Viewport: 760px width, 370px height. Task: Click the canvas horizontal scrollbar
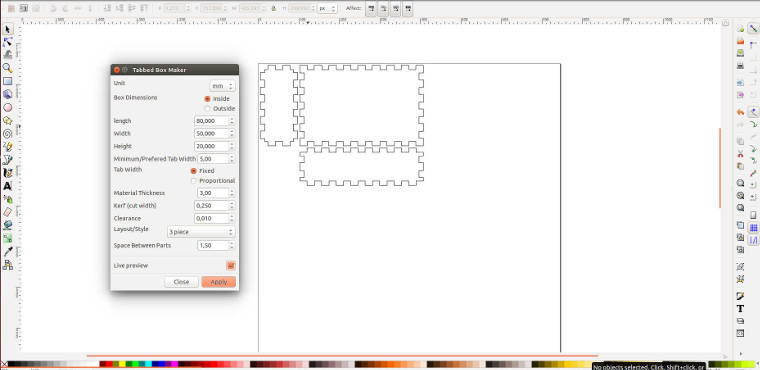point(342,356)
